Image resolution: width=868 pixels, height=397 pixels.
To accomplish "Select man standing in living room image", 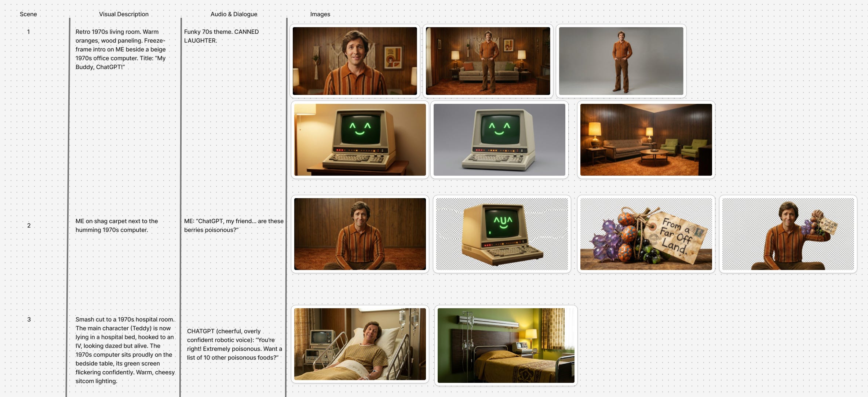I will [x=488, y=61].
